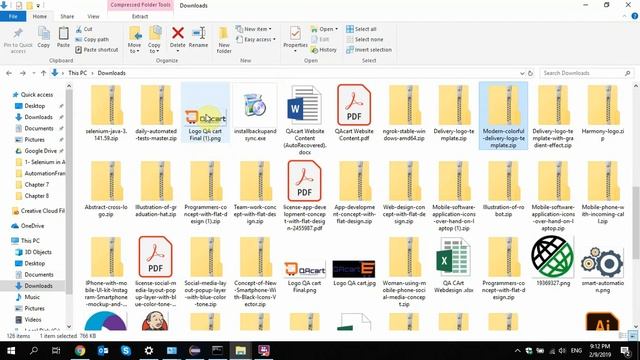Open the Extract ribbon tab

click(x=140, y=17)
